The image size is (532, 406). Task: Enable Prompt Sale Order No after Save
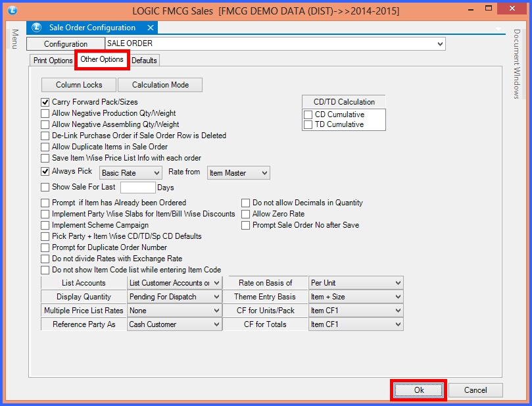[x=245, y=225]
